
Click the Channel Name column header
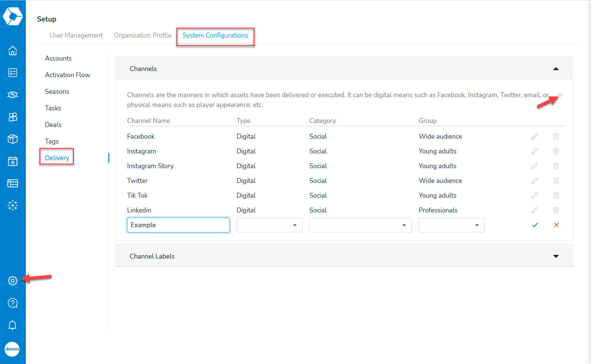148,121
